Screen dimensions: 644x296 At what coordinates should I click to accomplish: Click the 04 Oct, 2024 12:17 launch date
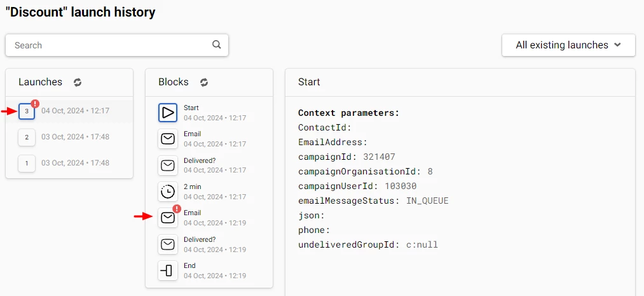point(75,111)
